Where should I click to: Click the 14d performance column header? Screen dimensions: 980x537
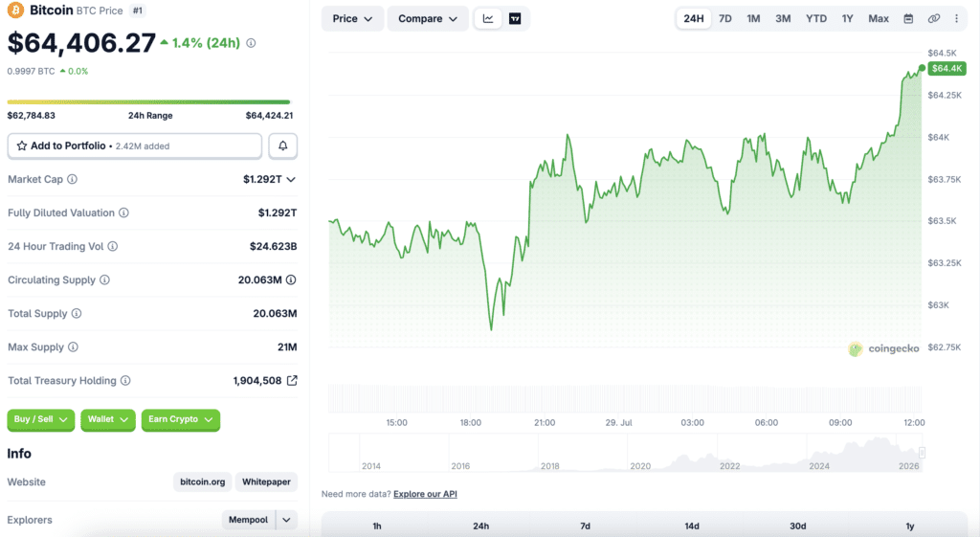[x=691, y=526]
